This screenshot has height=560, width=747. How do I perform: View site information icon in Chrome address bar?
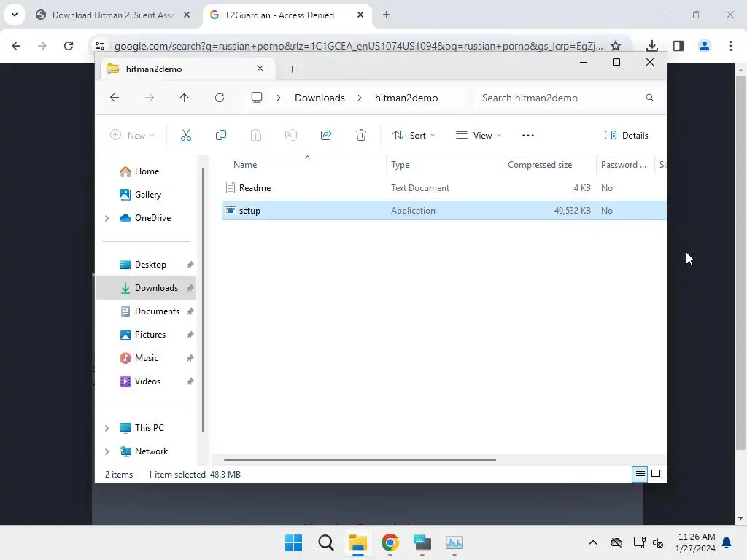pos(99,46)
